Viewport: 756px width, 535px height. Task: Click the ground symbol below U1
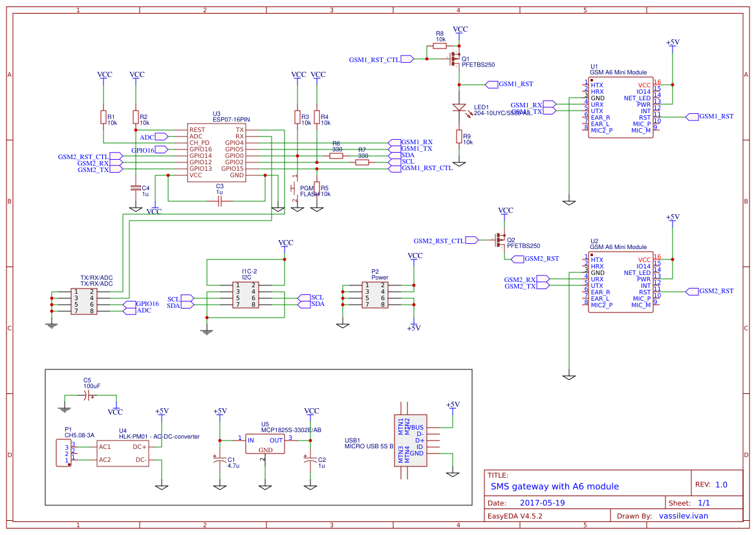[x=569, y=203]
